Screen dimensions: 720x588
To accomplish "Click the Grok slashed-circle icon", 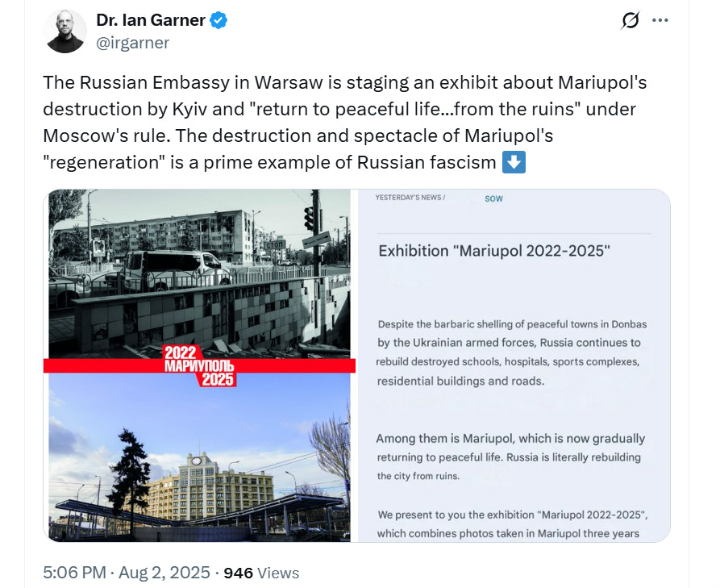I will pos(630,20).
